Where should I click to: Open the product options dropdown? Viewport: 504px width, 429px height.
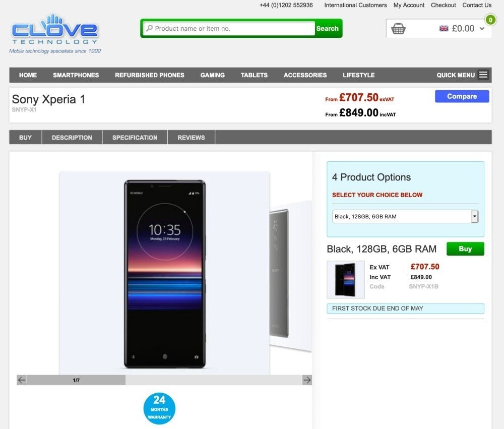(405, 216)
